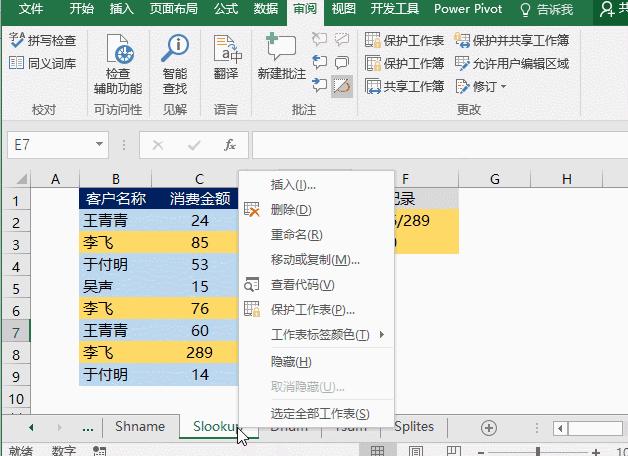Open the 文件 tab
The height and width of the screenshot is (456, 628).
[30, 9]
